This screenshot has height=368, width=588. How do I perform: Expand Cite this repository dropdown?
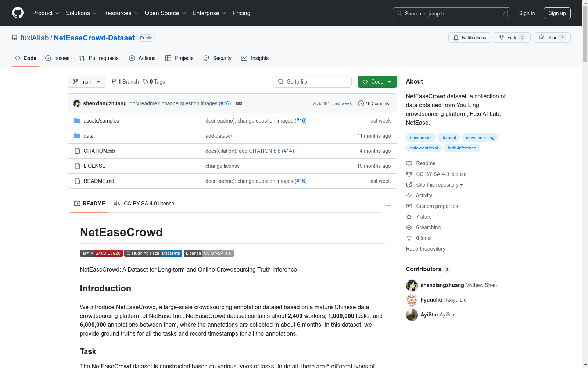(435, 185)
